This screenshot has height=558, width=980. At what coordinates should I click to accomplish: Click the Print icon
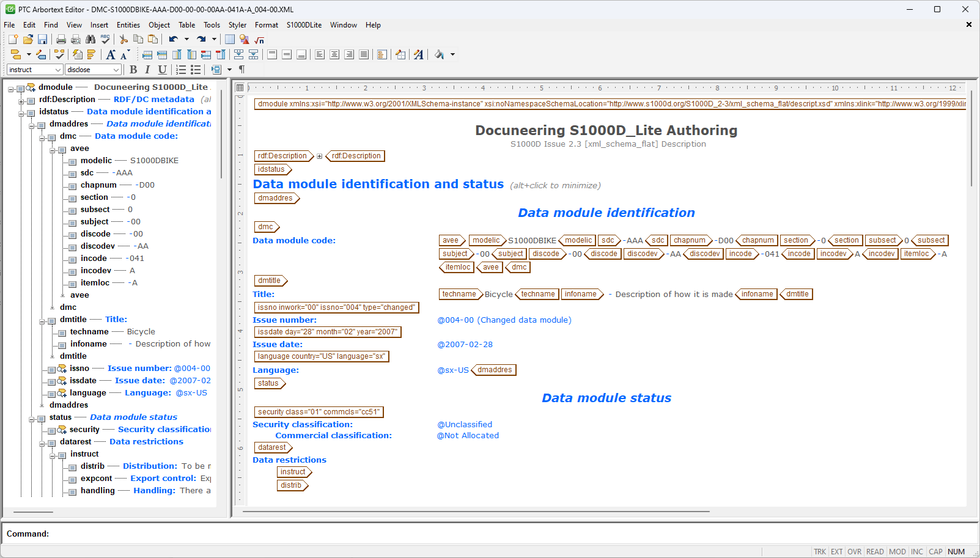pos(61,40)
